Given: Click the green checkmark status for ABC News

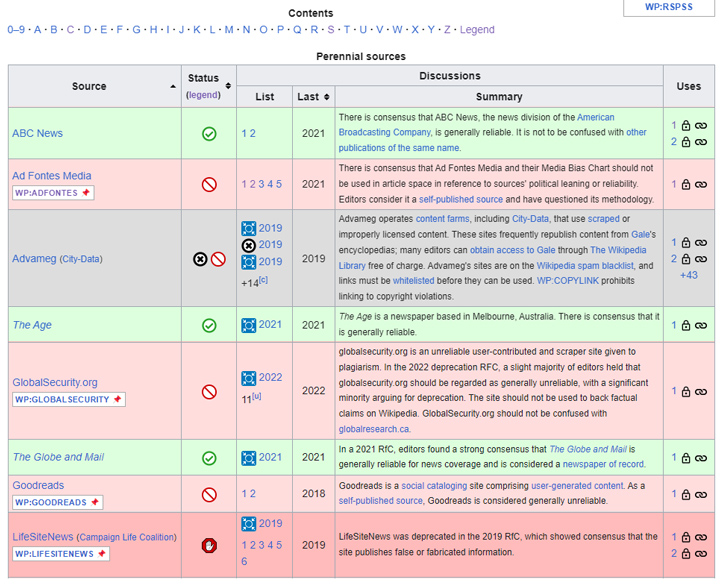Looking at the screenshot, I should tap(209, 134).
